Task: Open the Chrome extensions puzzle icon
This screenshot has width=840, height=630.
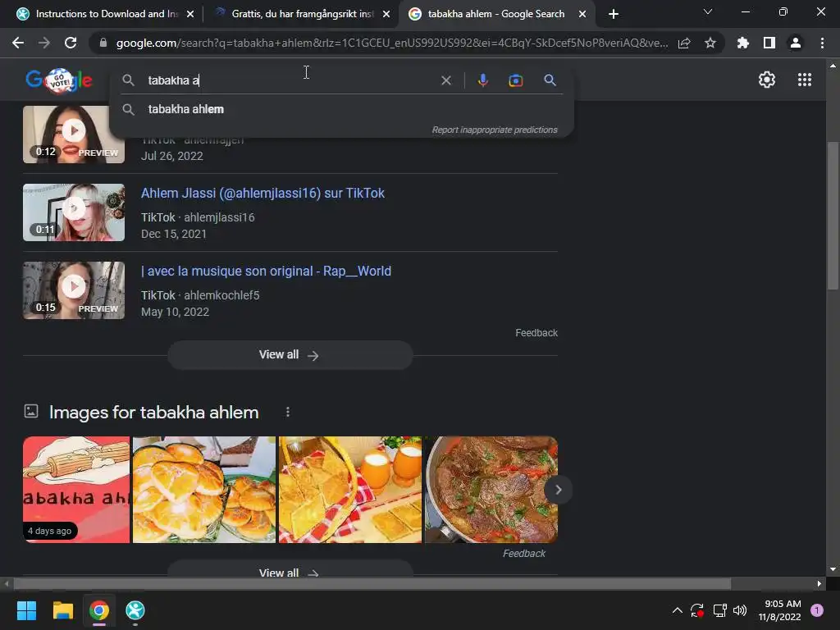Action: (x=743, y=43)
